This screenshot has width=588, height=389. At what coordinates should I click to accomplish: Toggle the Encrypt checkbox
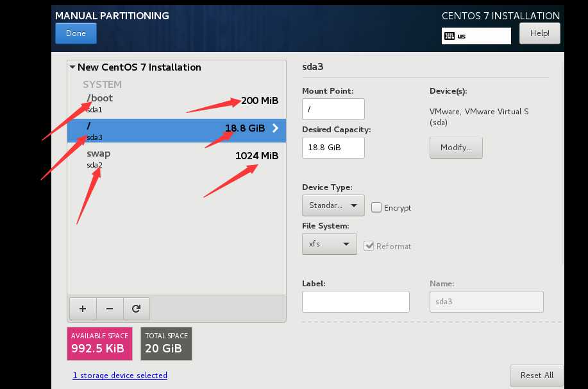376,207
